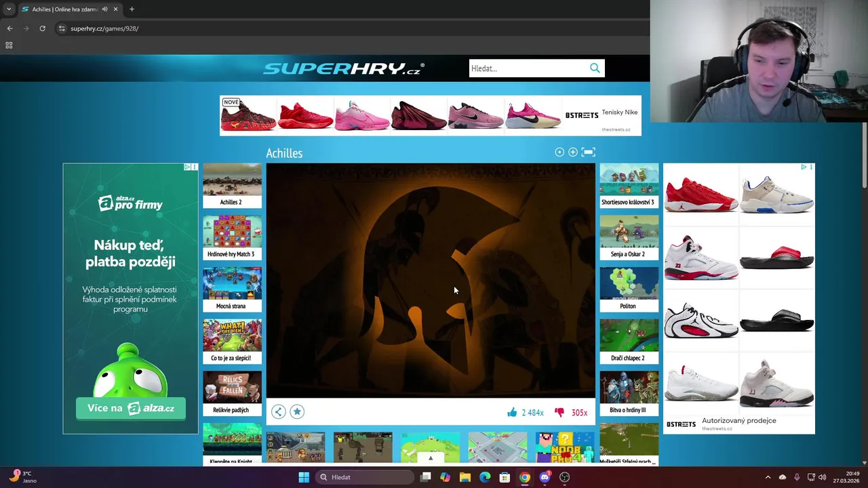Open the Bitva o hrdiny III game

coord(629,394)
